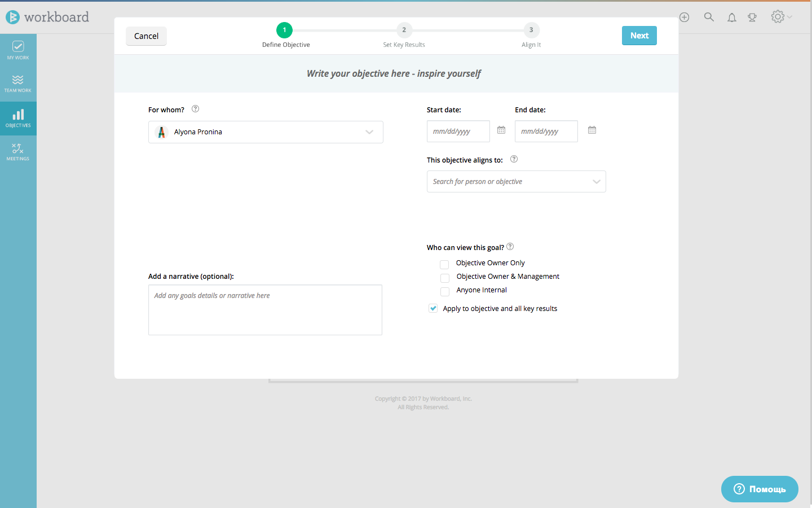This screenshot has width=812, height=508.
Task: Select the Team Work sidebar icon
Action: (18, 84)
